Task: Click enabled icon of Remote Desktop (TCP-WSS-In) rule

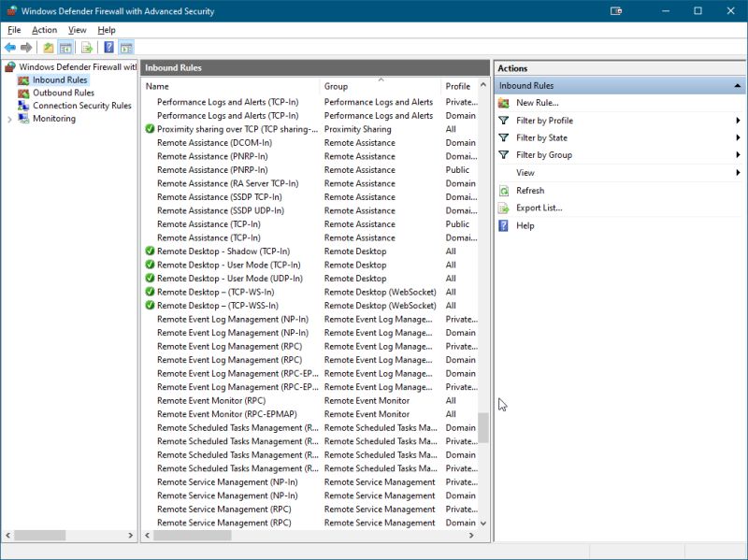Action: (x=150, y=306)
